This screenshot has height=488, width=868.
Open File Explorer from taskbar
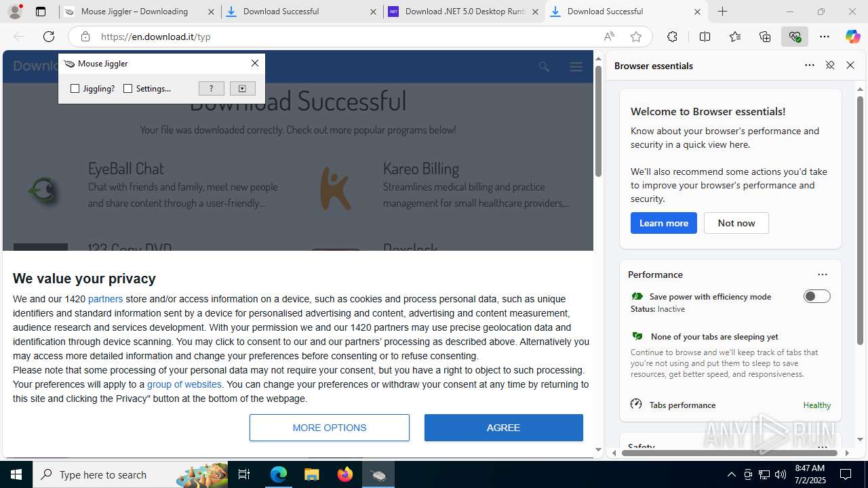coord(311,474)
